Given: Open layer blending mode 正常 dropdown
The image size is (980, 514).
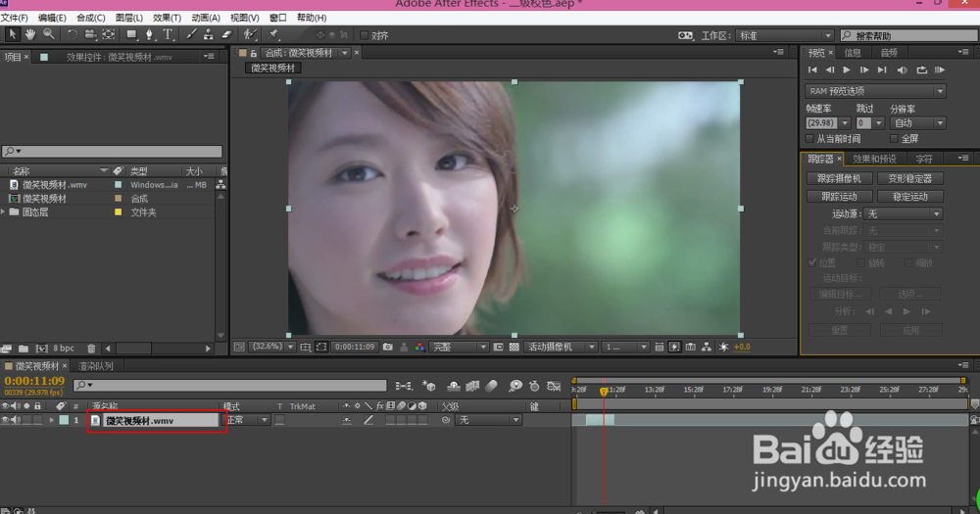Looking at the screenshot, I should coord(247,420).
